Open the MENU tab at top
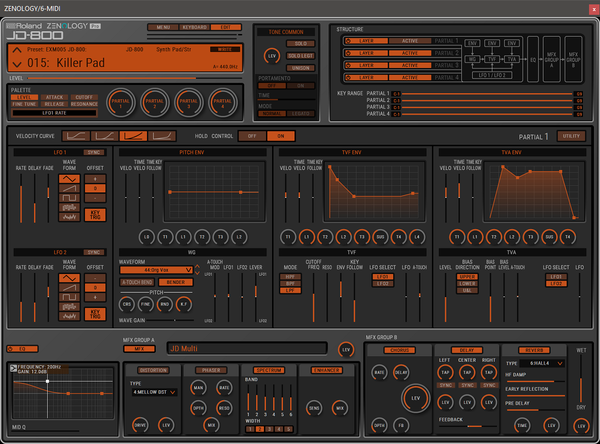600x444 pixels. click(x=163, y=27)
